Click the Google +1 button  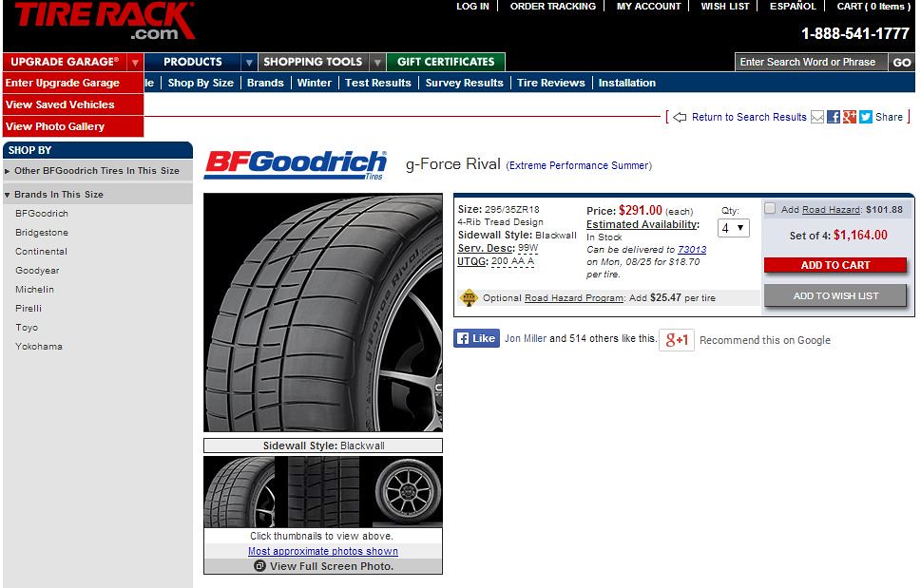point(677,340)
